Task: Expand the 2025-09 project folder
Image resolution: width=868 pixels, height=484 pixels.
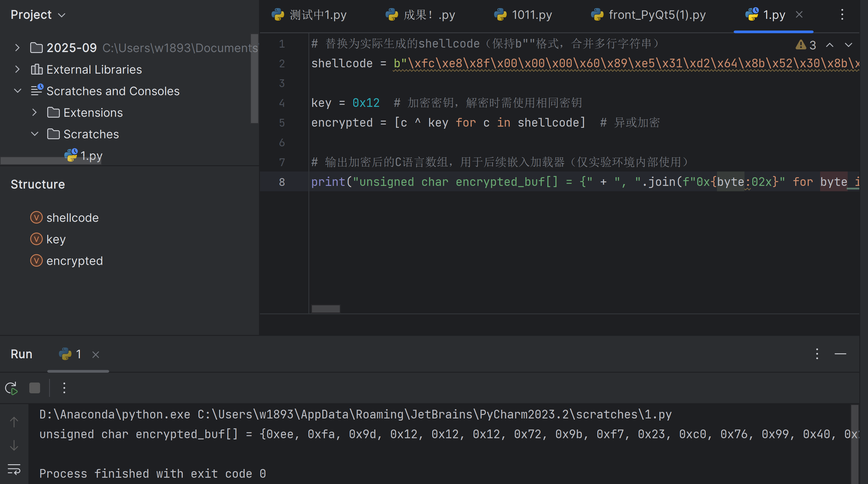Action: 17,48
